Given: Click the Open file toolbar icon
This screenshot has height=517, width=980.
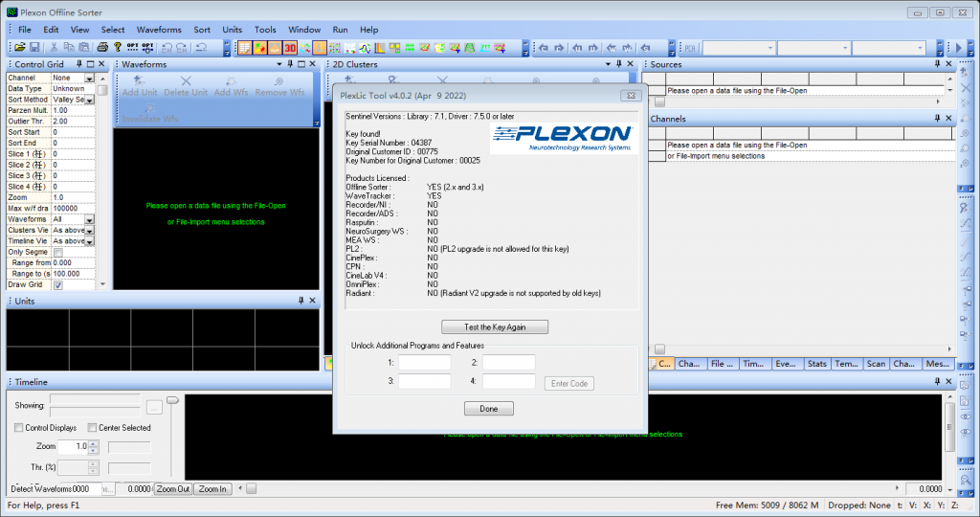Looking at the screenshot, I should 20,48.
